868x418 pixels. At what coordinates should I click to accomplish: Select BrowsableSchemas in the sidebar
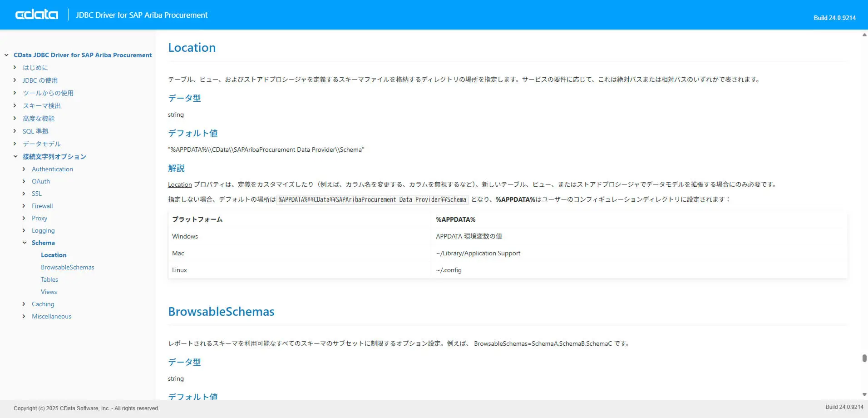point(68,267)
